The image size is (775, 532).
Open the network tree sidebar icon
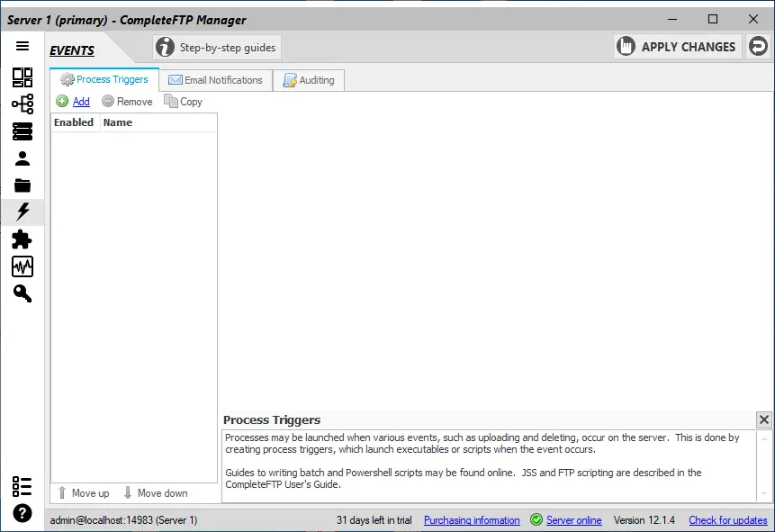tap(23, 104)
